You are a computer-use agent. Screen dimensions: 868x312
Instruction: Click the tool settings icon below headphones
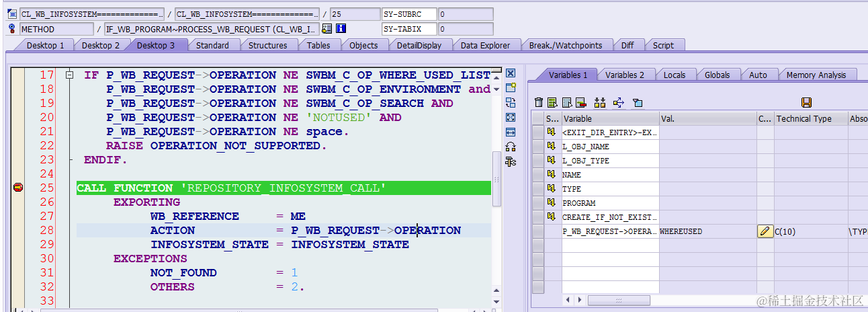pyautogui.click(x=511, y=162)
